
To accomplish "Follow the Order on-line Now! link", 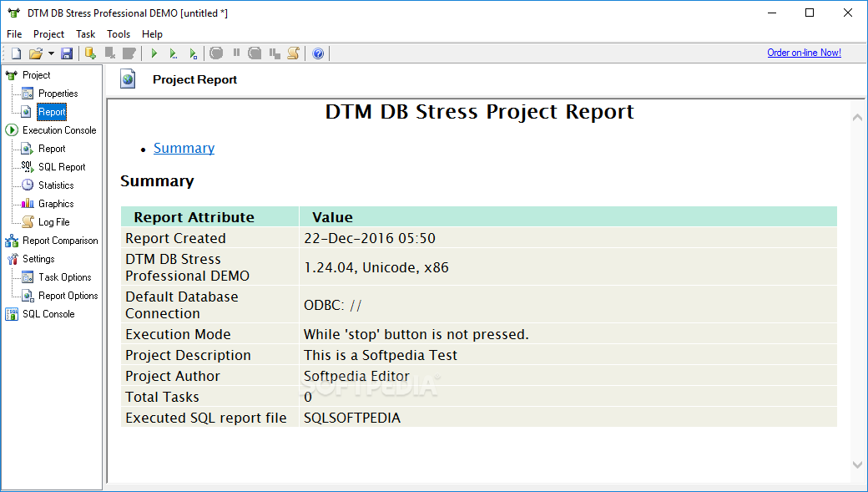I will 804,53.
